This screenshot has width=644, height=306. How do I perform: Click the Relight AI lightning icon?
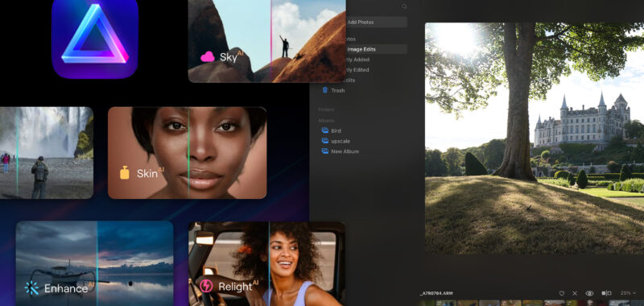click(206, 285)
